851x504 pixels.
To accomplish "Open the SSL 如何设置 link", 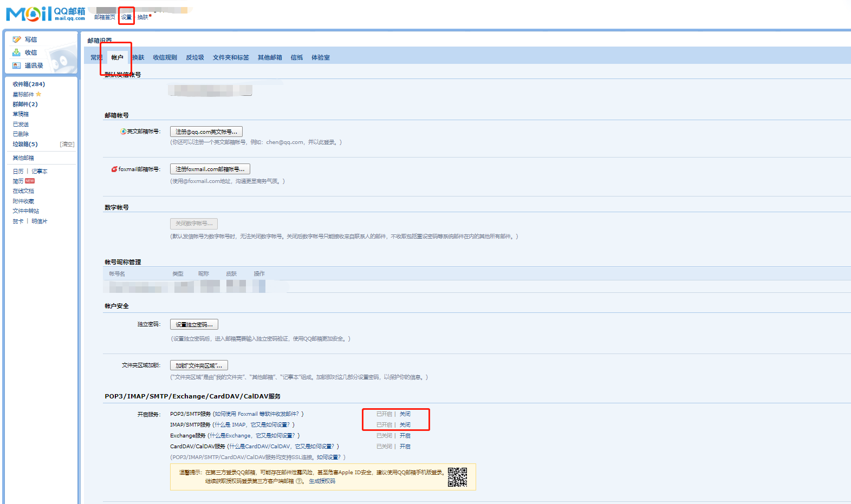I will coord(329,457).
